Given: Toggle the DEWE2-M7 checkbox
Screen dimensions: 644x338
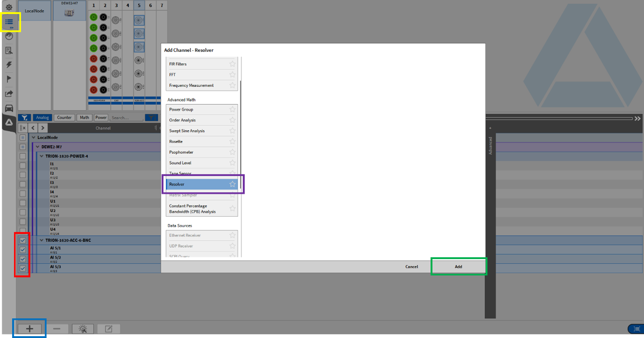Looking at the screenshot, I should [22, 147].
